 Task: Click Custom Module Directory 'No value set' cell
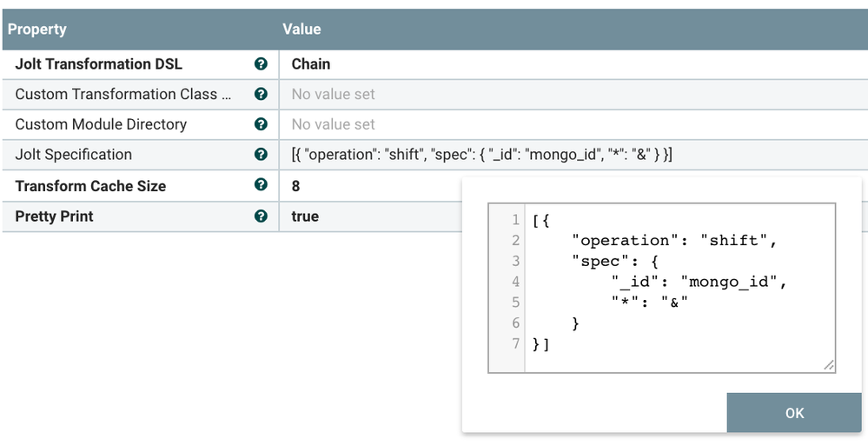tap(334, 124)
